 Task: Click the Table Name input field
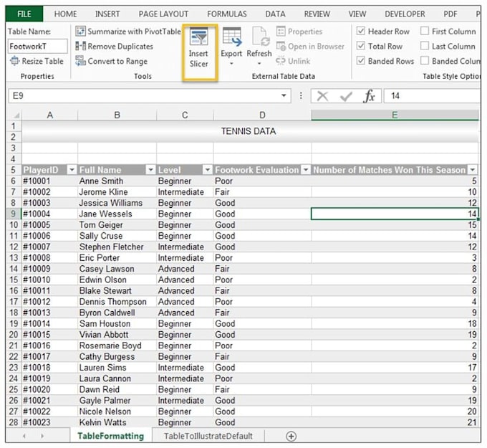pyautogui.click(x=37, y=47)
